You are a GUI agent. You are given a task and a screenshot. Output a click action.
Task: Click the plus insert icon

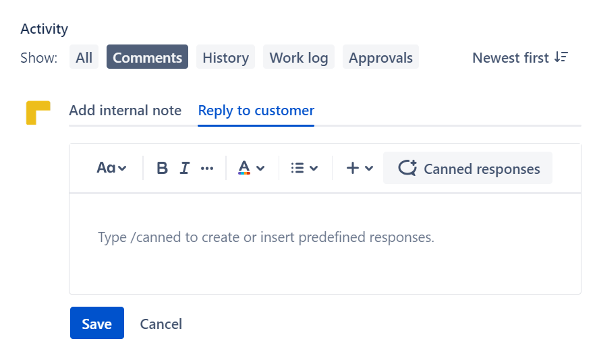352,169
